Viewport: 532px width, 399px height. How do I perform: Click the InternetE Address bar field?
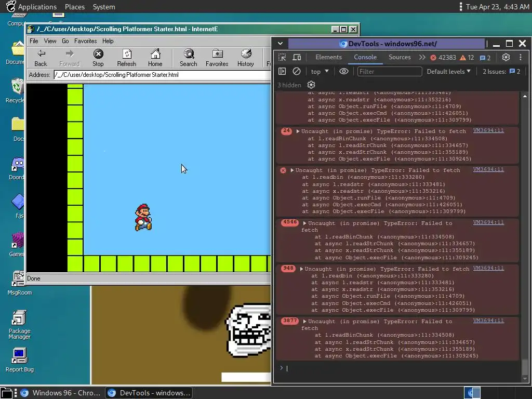click(x=162, y=75)
